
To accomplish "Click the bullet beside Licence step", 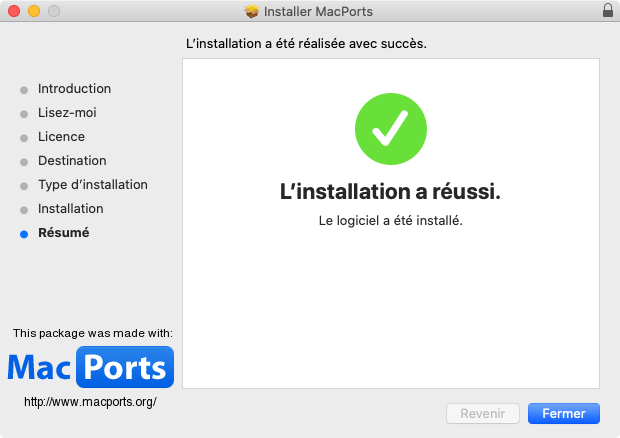I will pyautogui.click(x=24, y=138).
